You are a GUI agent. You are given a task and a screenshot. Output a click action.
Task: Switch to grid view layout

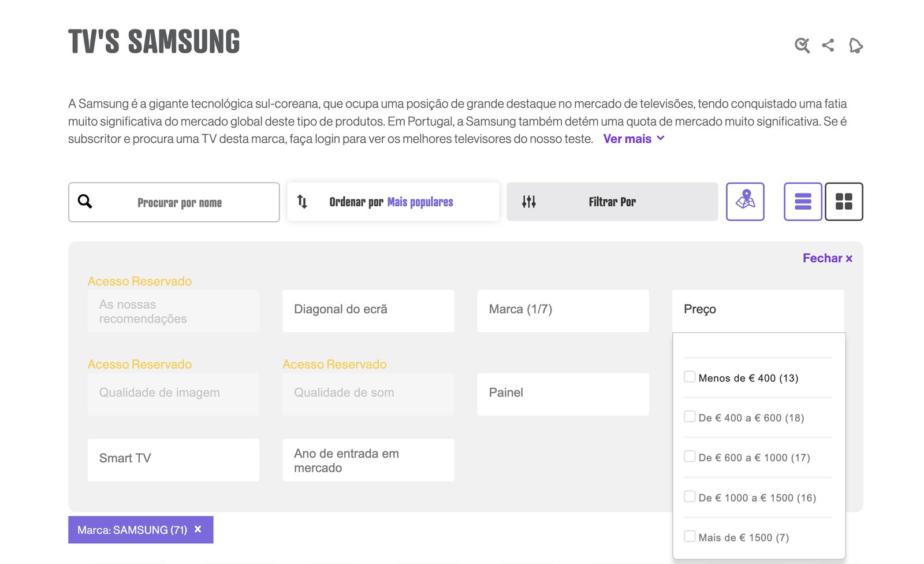(844, 202)
